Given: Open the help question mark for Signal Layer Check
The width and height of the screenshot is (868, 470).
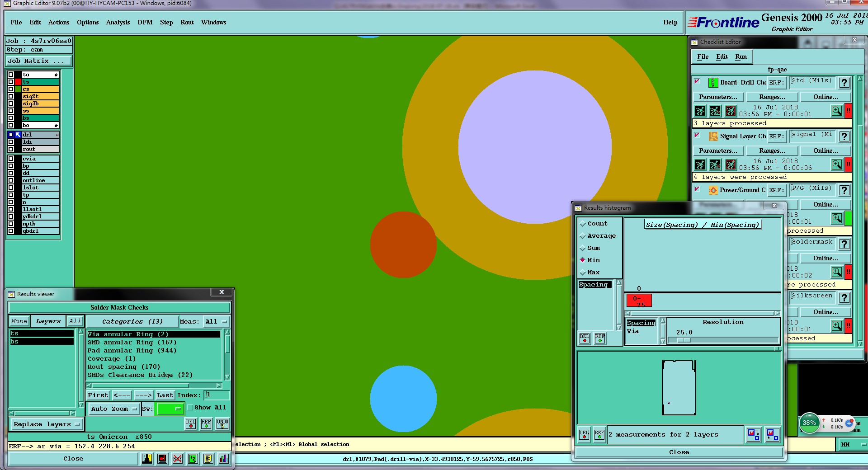Looking at the screenshot, I should pyautogui.click(x=844, y=136).
